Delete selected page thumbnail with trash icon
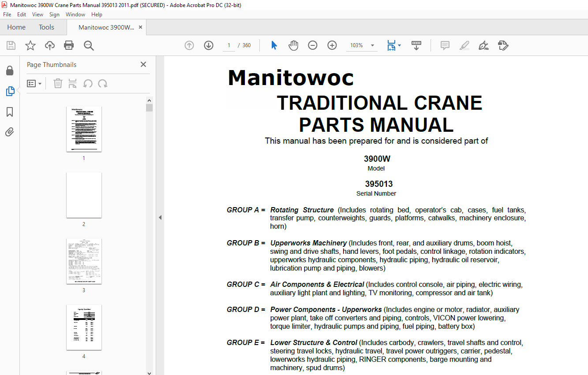Screen dimensions: 588x375 58,83
